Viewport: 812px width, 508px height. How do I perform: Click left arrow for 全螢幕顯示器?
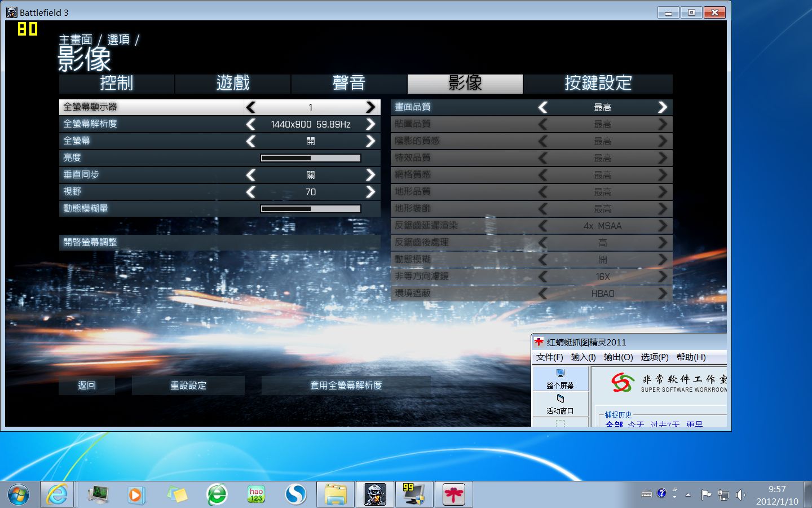click(251, 107)
